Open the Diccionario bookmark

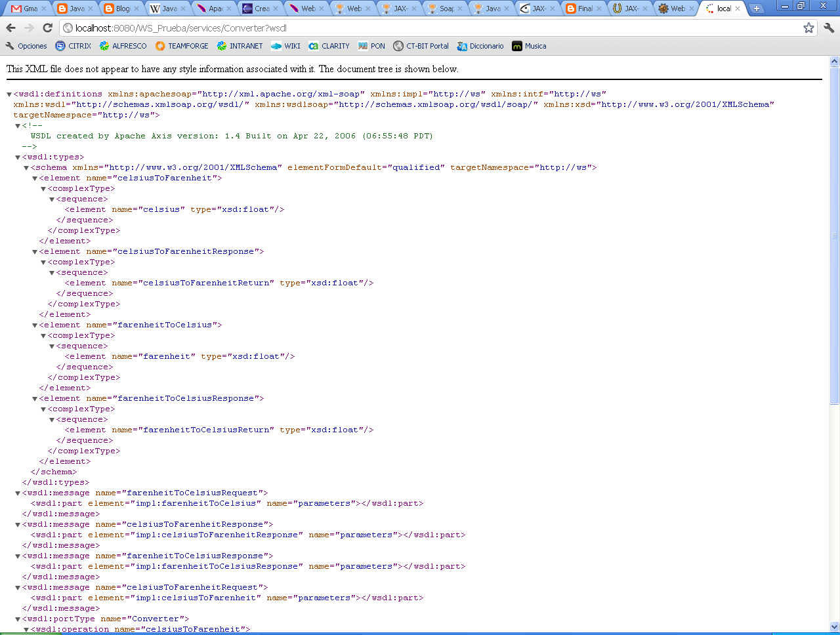(x=480, y=46)
